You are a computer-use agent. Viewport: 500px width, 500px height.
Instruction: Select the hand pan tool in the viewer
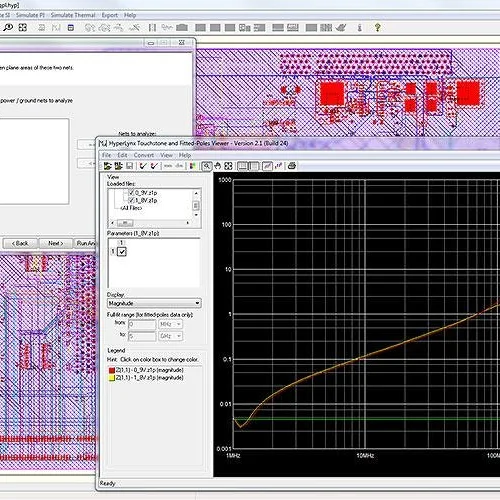coord(218,166)
